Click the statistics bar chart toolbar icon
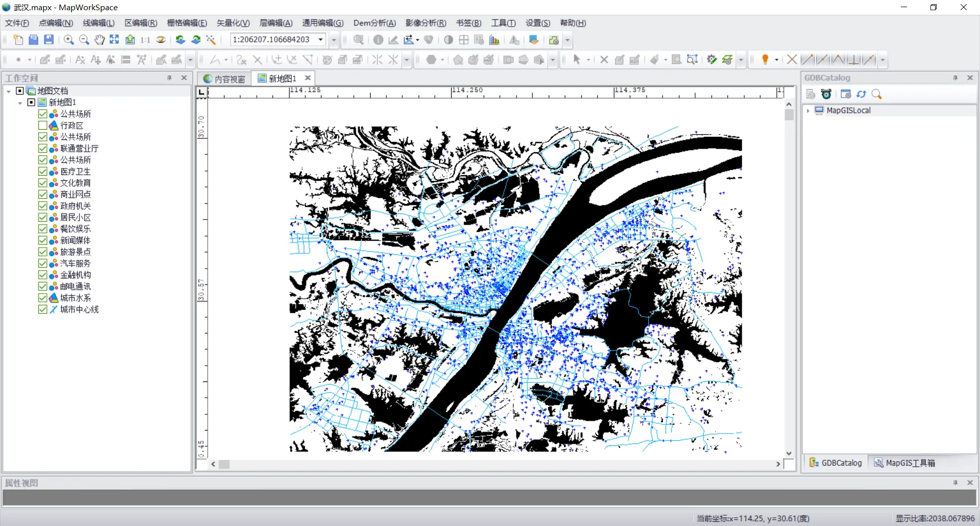 coord(494,40)
